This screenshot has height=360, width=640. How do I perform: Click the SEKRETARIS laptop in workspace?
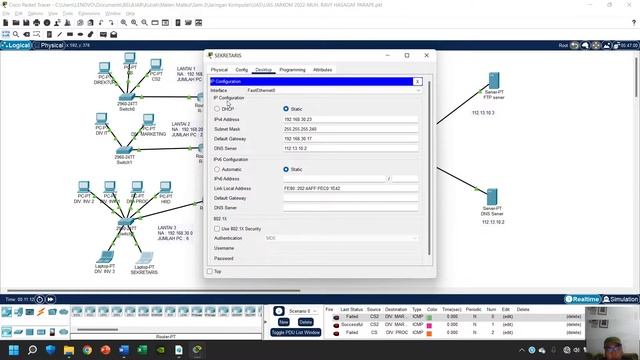point(144,258)
